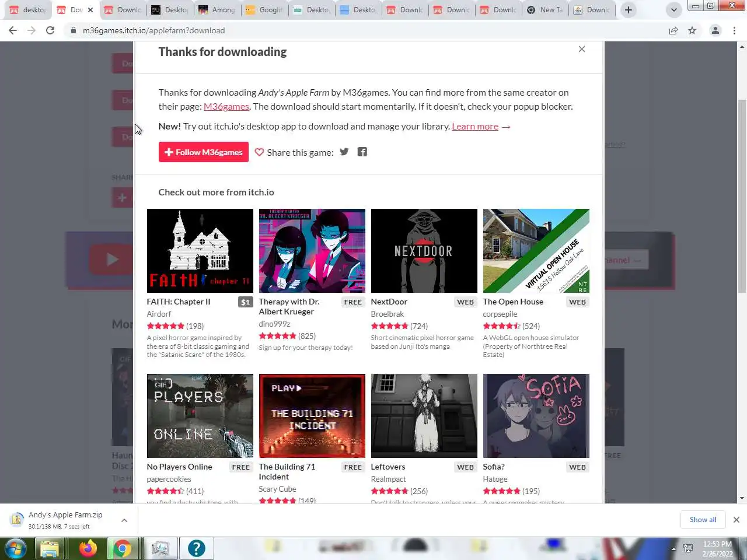Click the share page icon in address bar
This screenshot has width=747, height=560.
(x=673, y=30)
